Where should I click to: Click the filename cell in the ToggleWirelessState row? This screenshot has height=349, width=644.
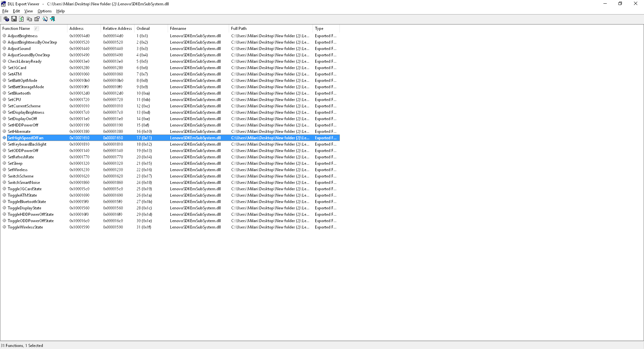click(x=195, y=227)
